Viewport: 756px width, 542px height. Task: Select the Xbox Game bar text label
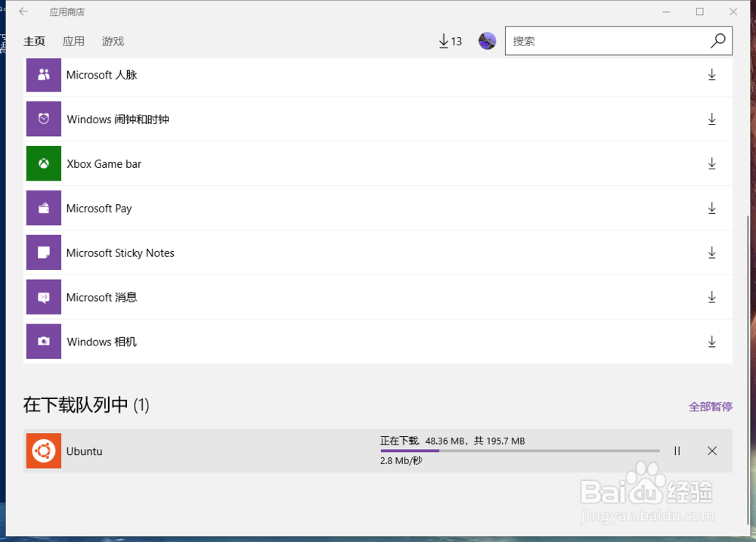pyautogui.click(x=104, y=164)
